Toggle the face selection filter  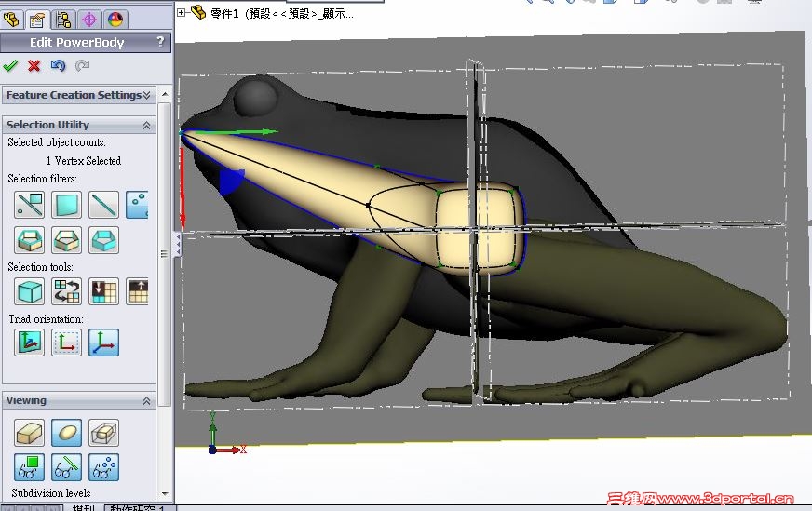click(x=67, y=205)
